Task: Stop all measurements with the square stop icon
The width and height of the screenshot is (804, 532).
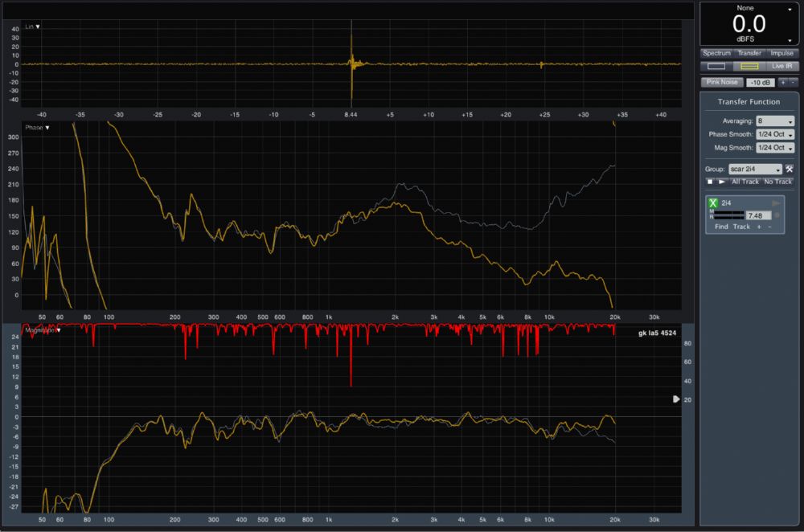Action: click(x=710, y=182)
